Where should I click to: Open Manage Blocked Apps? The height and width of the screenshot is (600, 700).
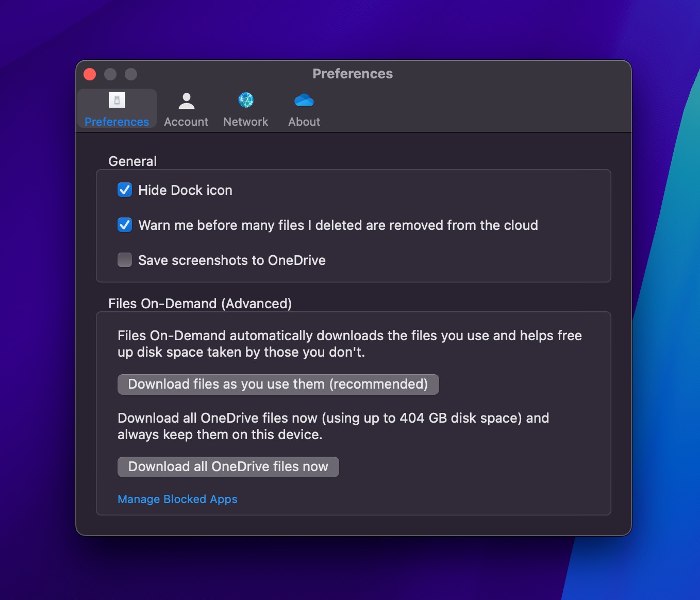click(177, 499)
